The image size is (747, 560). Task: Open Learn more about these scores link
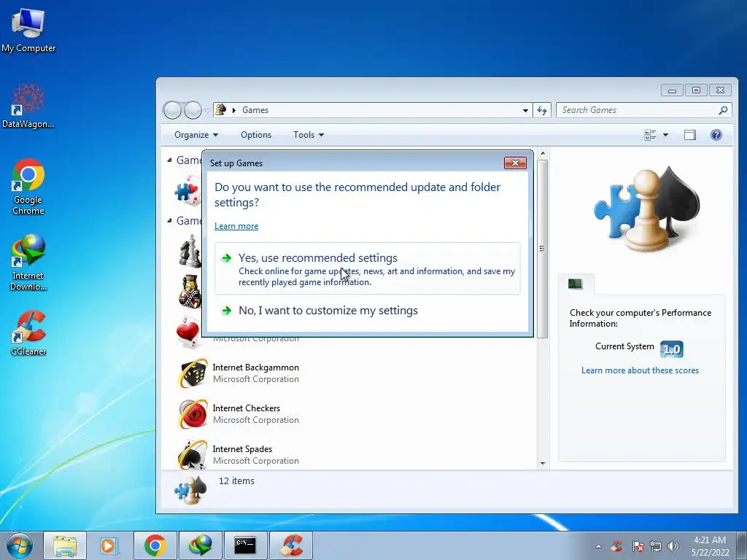[640, 370]
